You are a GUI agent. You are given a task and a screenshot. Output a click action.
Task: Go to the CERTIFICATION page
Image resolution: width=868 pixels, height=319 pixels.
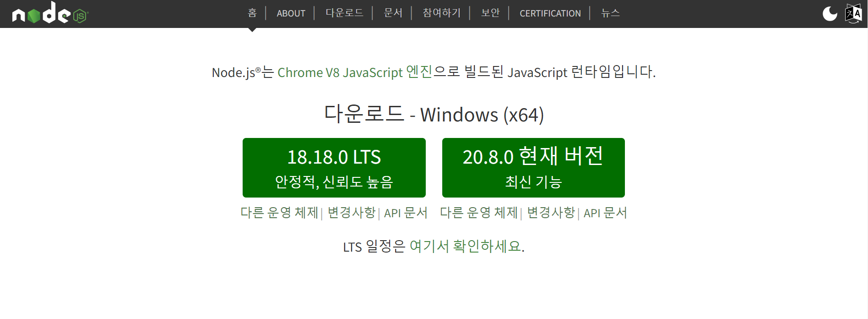click(550, 13)
